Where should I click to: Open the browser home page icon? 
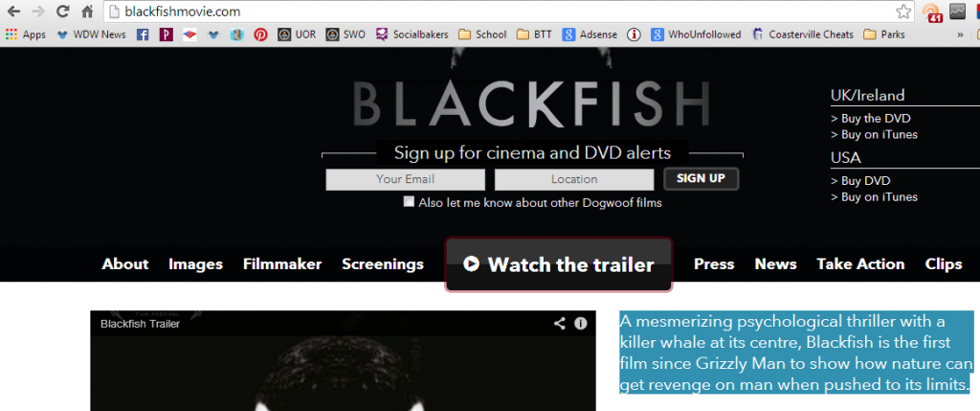(x=87, y=11)
